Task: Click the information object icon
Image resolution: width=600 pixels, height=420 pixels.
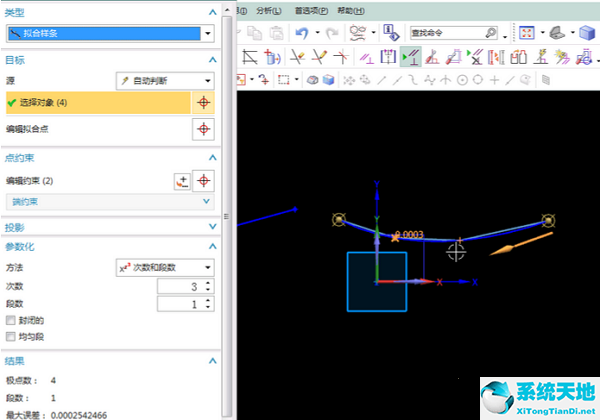Action: (x=391, y=33)
